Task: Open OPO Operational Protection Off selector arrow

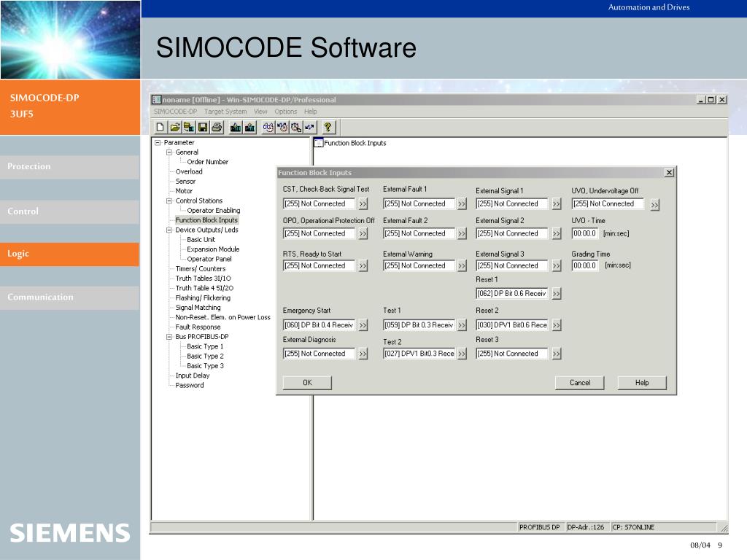Action: (363, 234)
